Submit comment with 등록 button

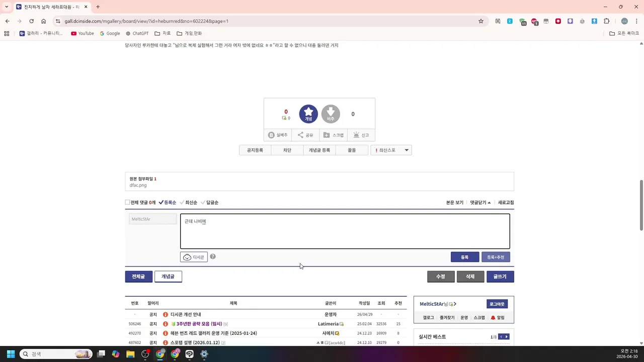(464, 257)
